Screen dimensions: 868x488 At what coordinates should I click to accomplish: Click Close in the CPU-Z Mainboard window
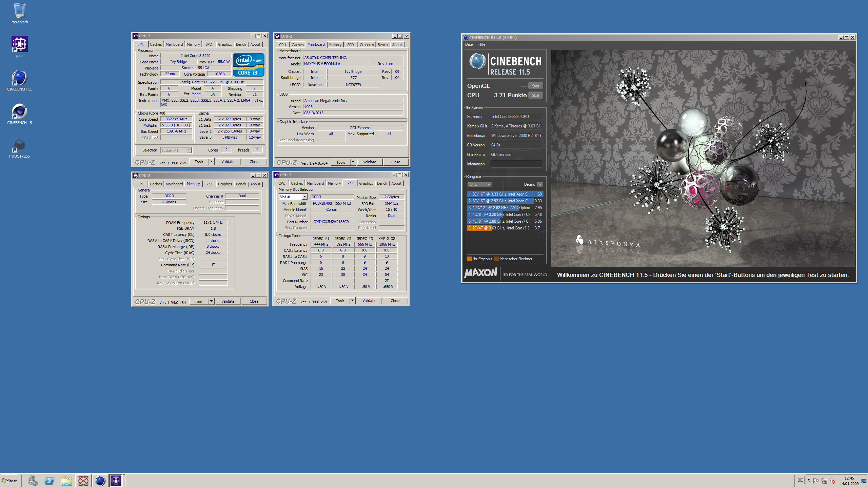pos(396,162)
